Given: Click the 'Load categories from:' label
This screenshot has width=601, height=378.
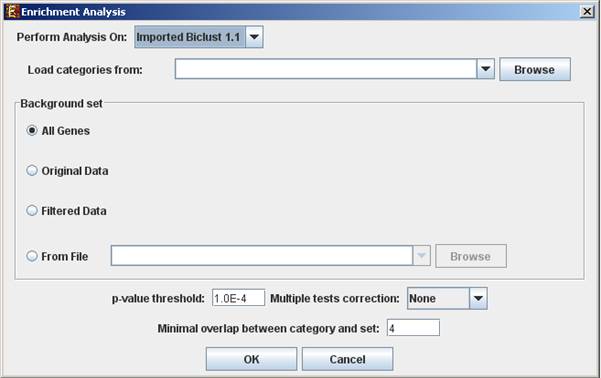Looking at the screenshot, I should 85,70.
